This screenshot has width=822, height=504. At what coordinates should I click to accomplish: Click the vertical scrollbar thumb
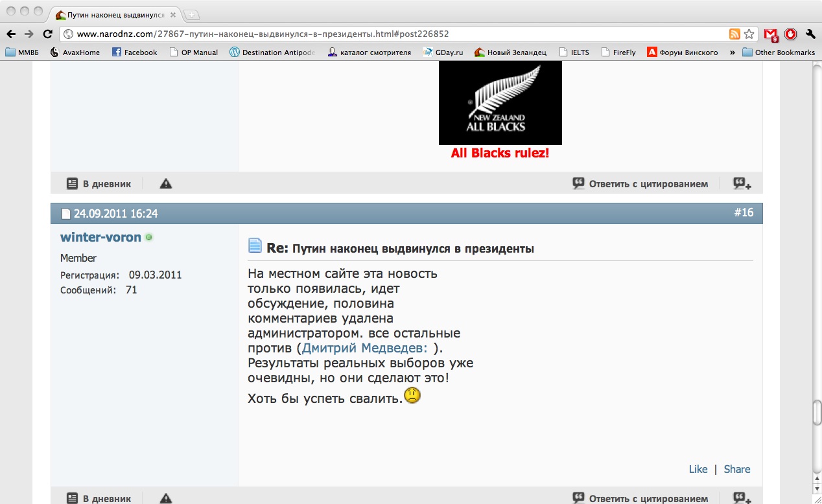coord(817,413)
